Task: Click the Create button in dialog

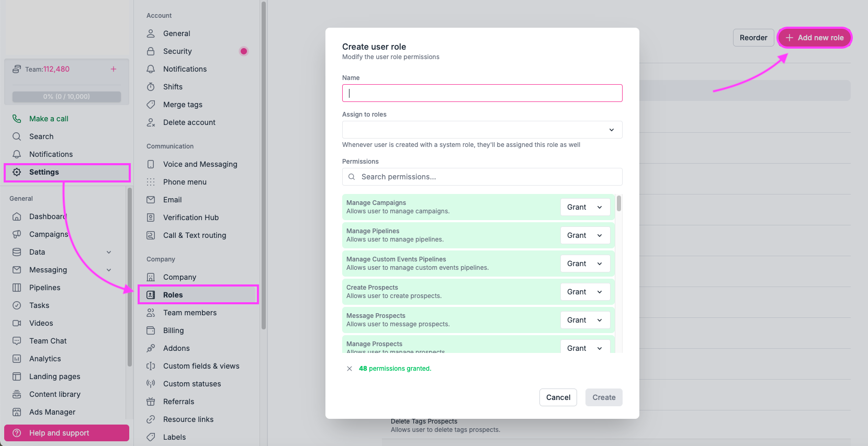Action: click(x=604, y=397)
